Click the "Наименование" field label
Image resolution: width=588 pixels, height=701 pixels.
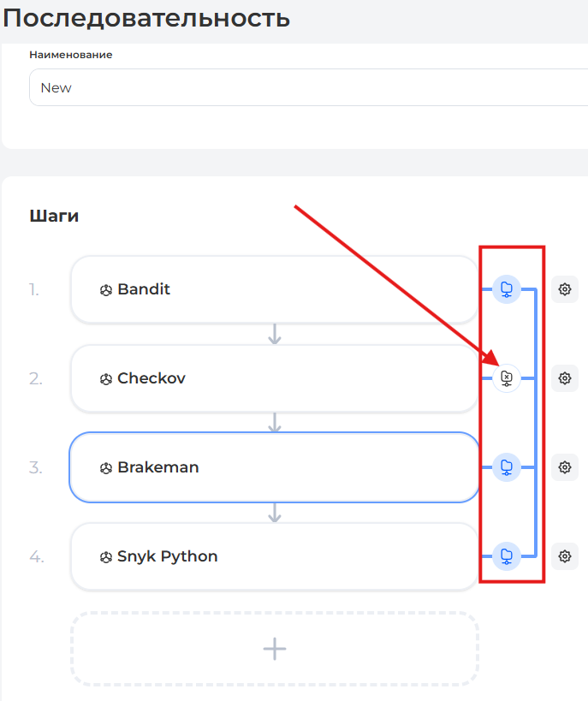[x=71, y=55]
